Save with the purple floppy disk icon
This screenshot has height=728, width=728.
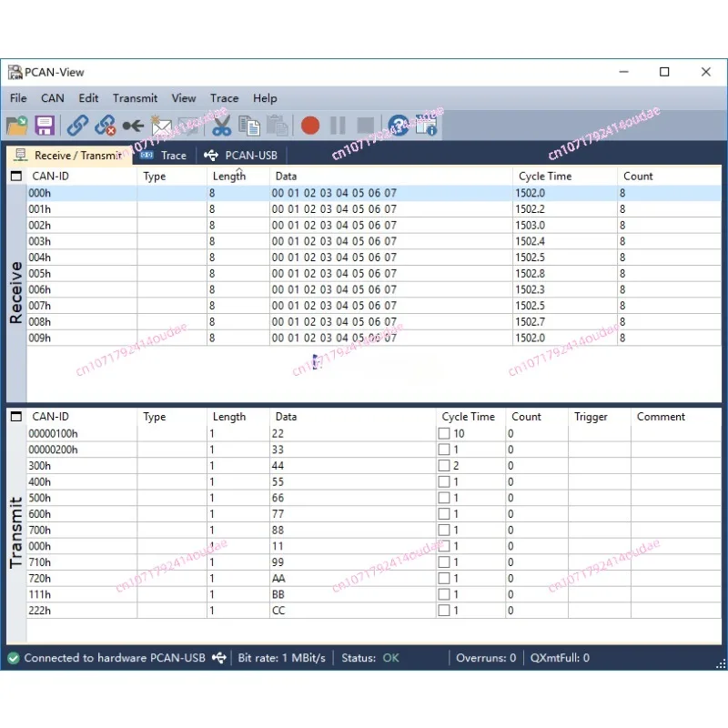pos(45,126)
